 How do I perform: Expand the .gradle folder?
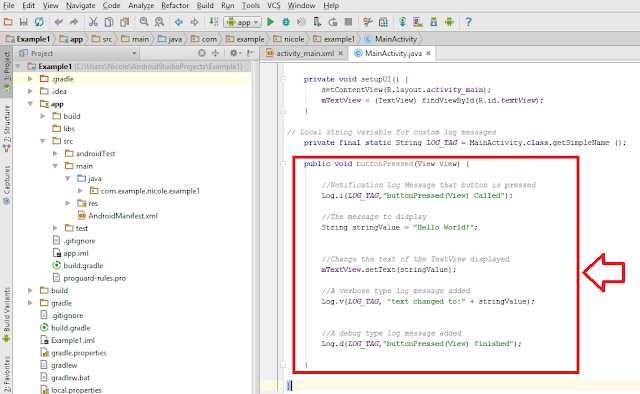coord(30,79)
